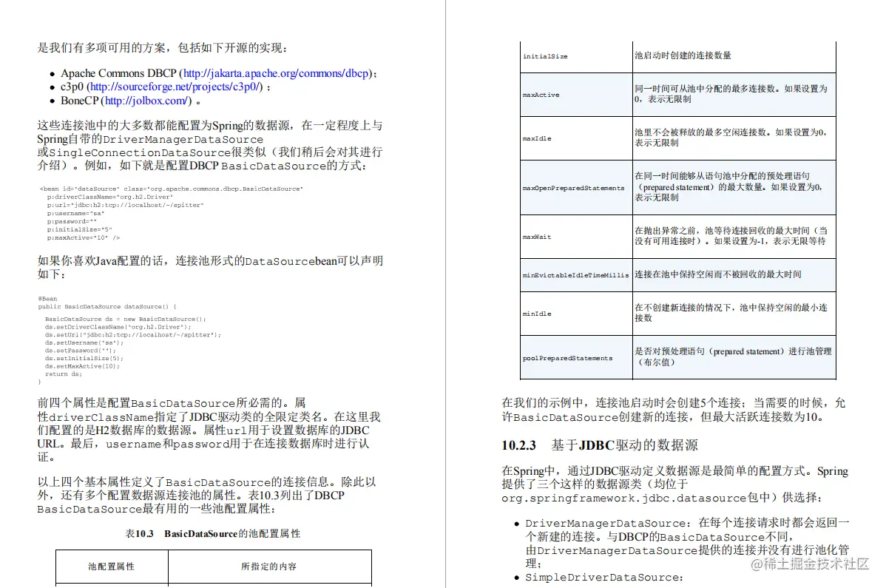886x588 pixels.
Task: Click the maxActive property cell
Action: (576, 95)
